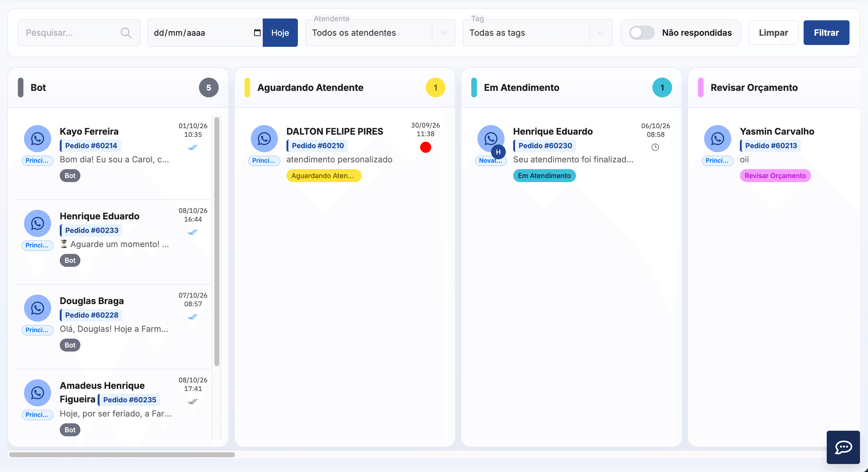Image resolution: width=868 pixels, height=472 pixels.
Task: Open Pedido #60214 link
Action: click(x=91, y=146)
